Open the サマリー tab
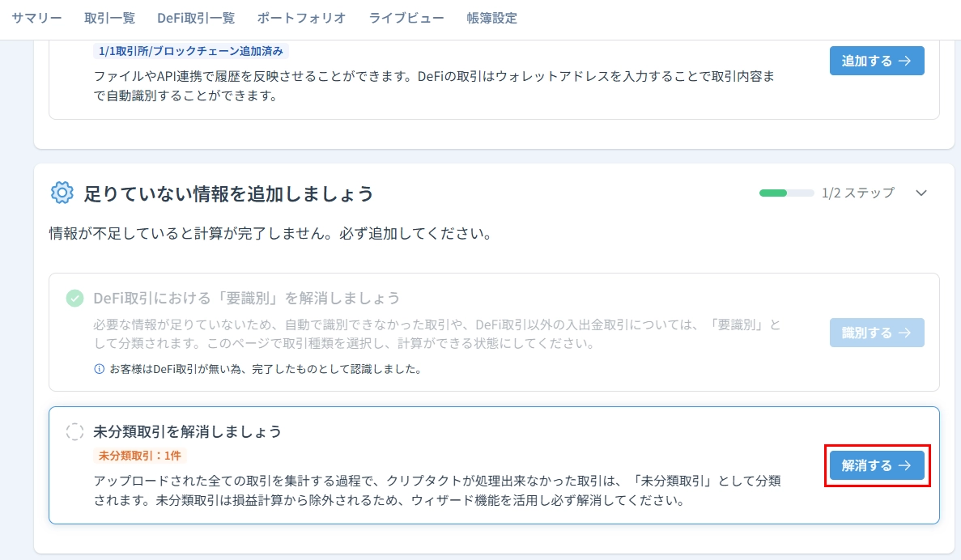Image resolution: width=961 pixels, height=560 pixels. pyautogui.click(x=36, y=19)
